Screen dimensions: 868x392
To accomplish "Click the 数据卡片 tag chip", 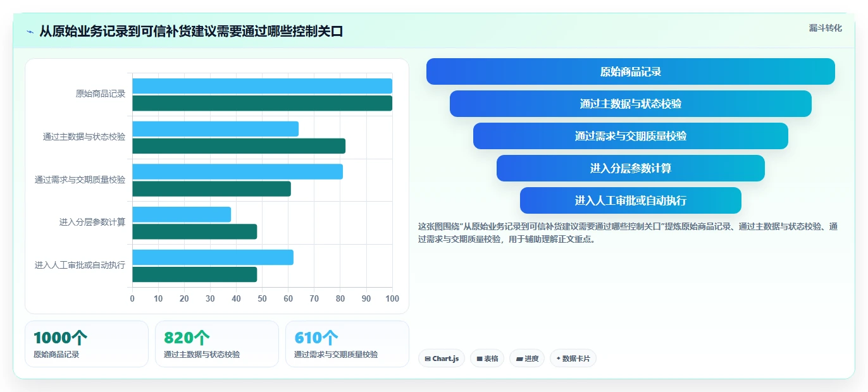I will tap(573, 358).
